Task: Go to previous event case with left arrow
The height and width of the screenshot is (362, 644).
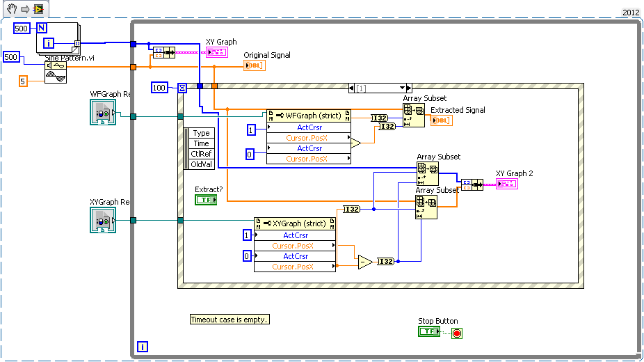Action: pos(350,88)
